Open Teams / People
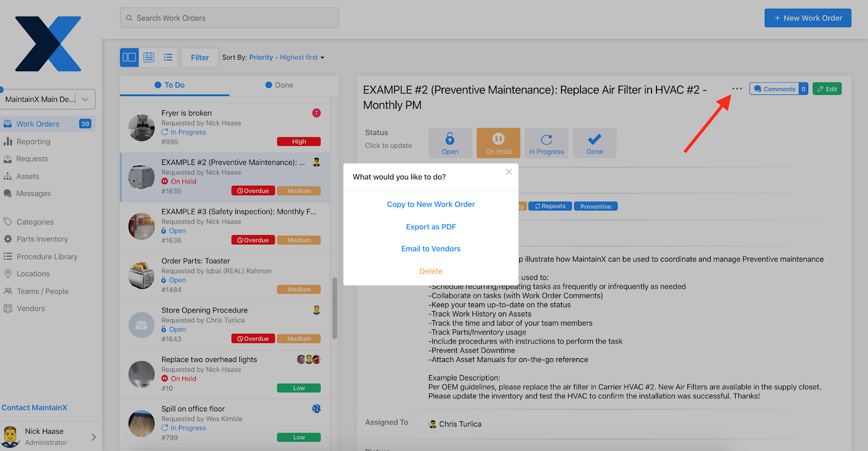The height and width of the screenshot is (451, 868). click(42, 291)
